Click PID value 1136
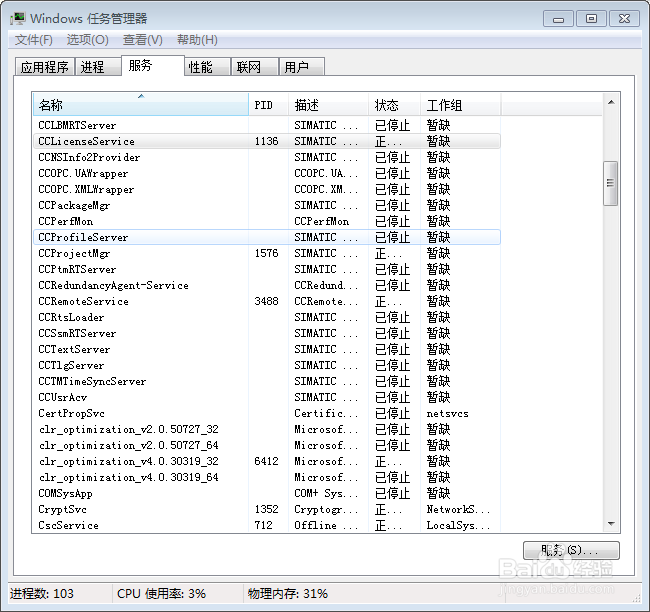Viewport: 650px width, 612px height. point(266,141)
